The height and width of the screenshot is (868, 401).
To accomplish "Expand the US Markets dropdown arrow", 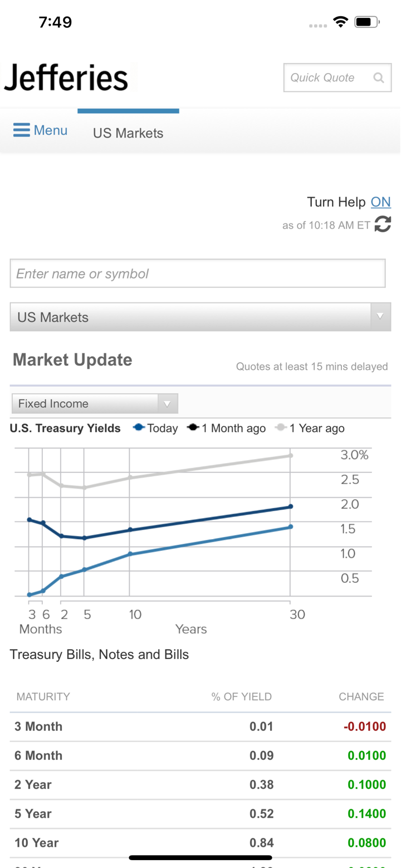I will coord(380,316).
